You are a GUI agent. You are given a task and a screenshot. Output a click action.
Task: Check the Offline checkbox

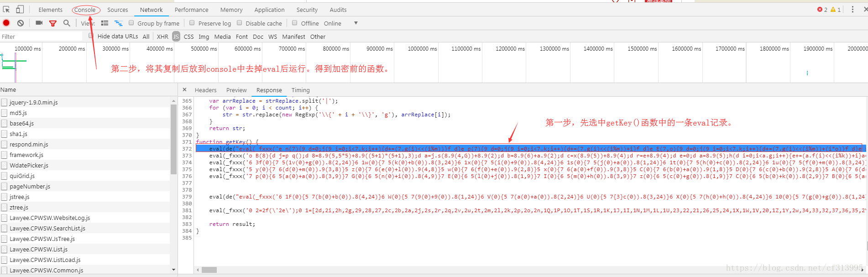tap(295, 23)
